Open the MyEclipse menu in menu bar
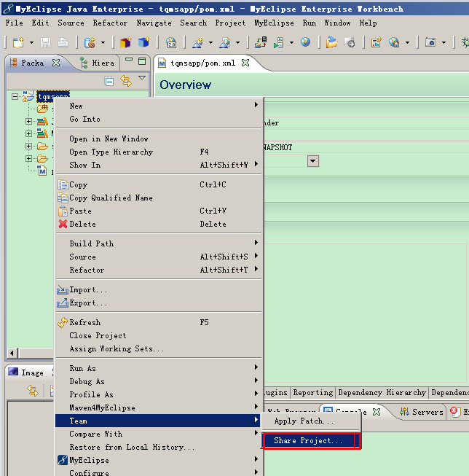Viewport: 469px width, 476px height. [x=274, y=23]
